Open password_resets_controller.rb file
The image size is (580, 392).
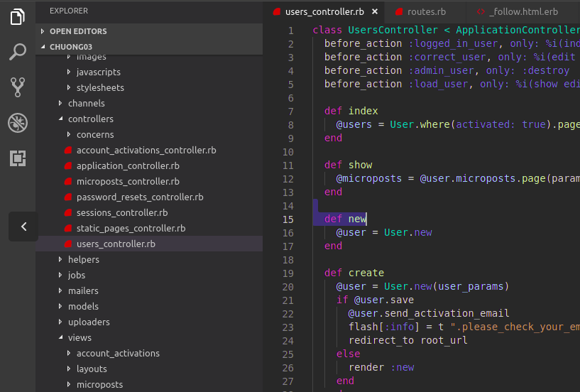pos(140,197)
